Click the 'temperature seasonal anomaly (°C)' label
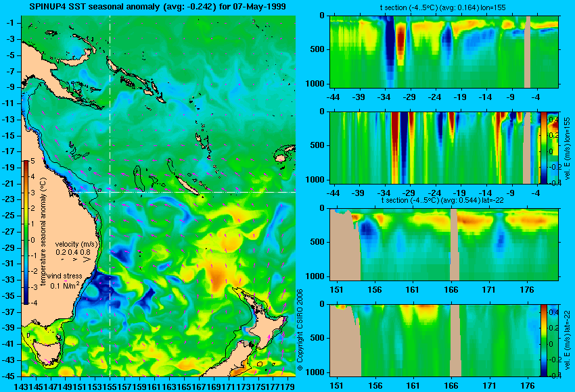This screenshot has width=575, height=392. (43, 232)
